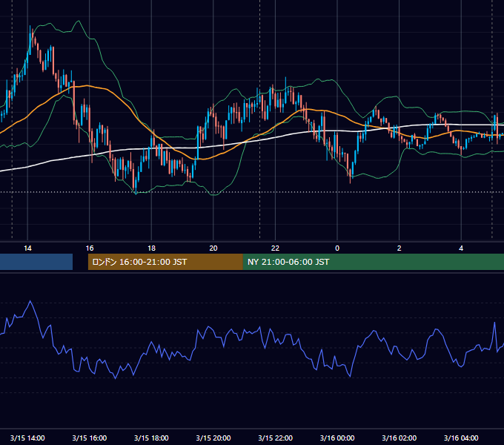504x445 pixels.
Task: Click the blue session bar before London
Action: point(36,262)
